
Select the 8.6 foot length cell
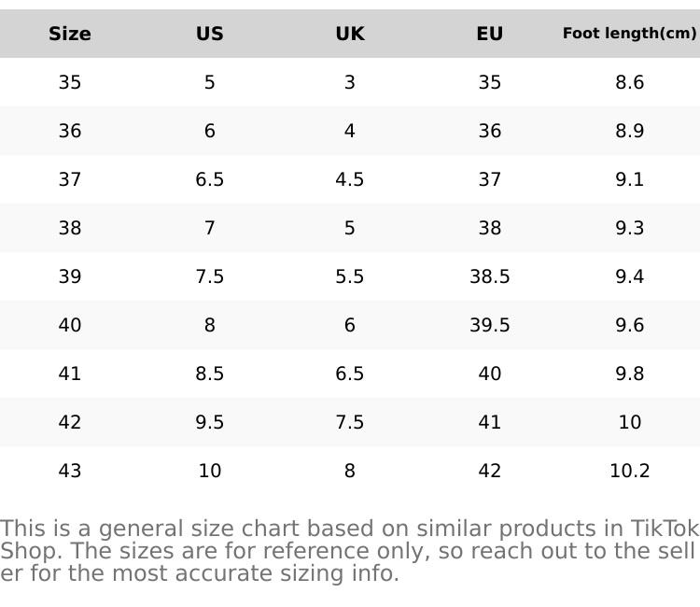click(630, 82)
